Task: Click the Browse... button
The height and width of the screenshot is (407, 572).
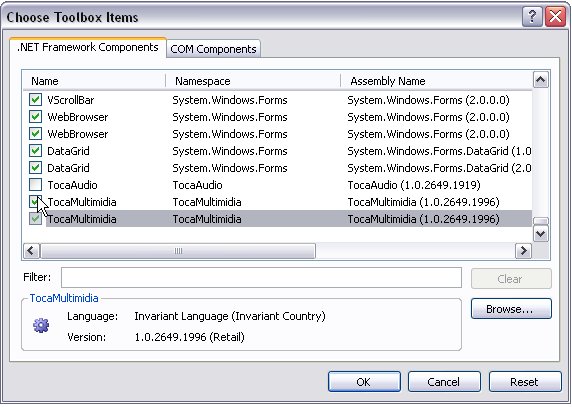Action: [x=511, y=309]
